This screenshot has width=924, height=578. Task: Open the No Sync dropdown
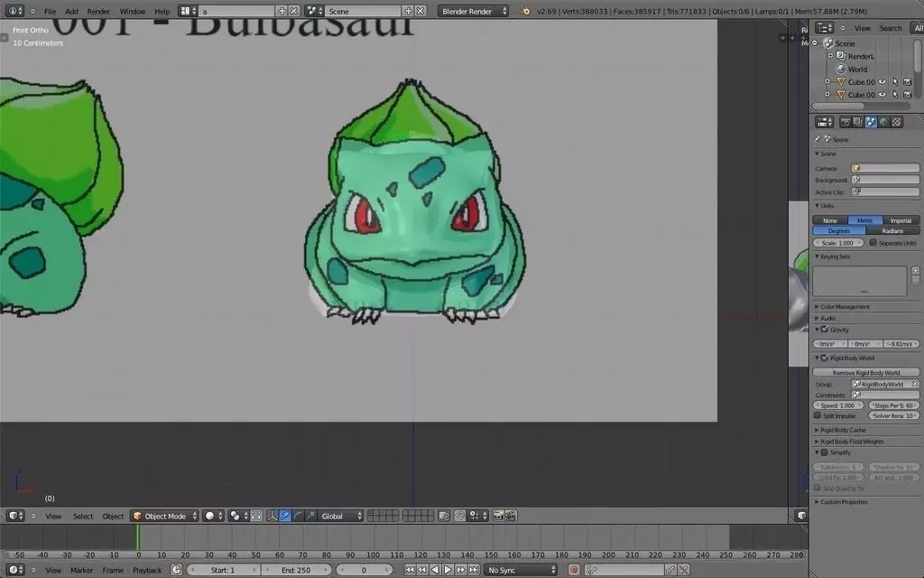[521, 571]
